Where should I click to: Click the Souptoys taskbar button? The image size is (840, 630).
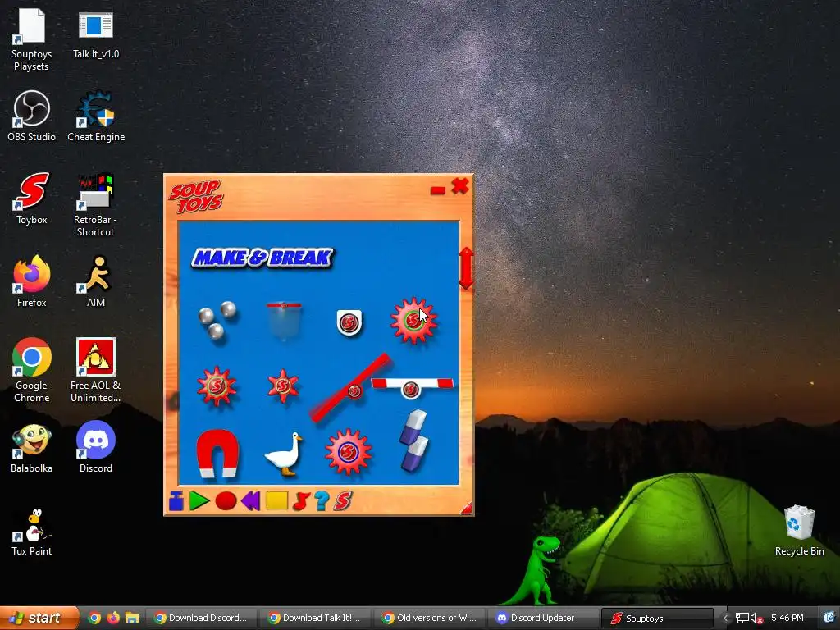[x=658, y=619]
